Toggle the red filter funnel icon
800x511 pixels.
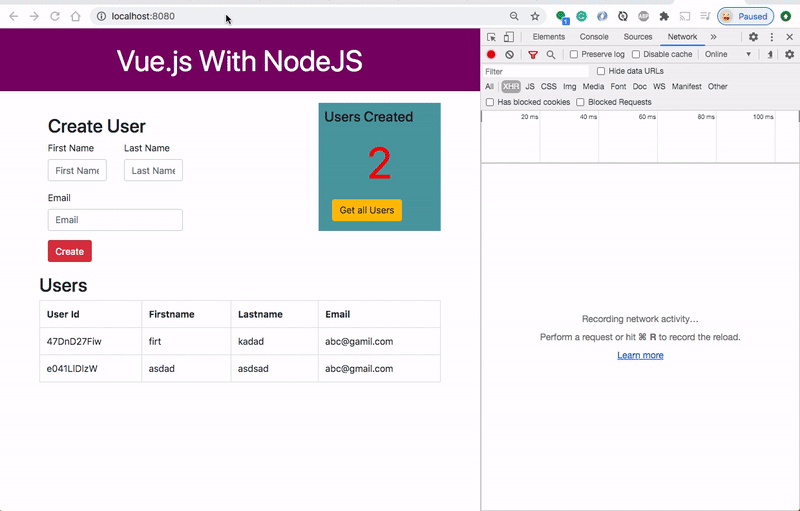coord(533,55)
